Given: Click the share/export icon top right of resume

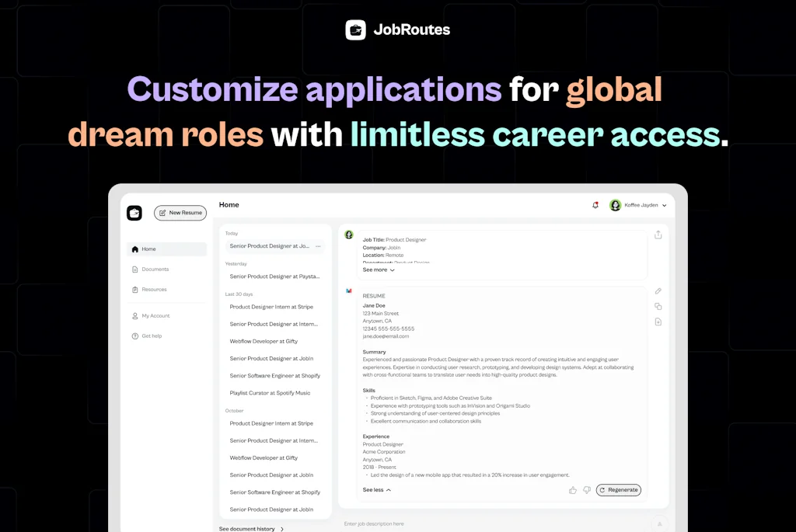Looking at the screenshot, I should [x=658, y=233].
